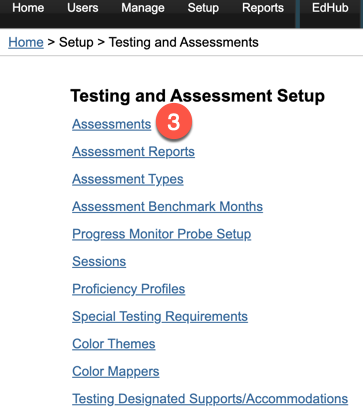
Task: Open Assessment Benchmark Months
Action: coord(167,207)
